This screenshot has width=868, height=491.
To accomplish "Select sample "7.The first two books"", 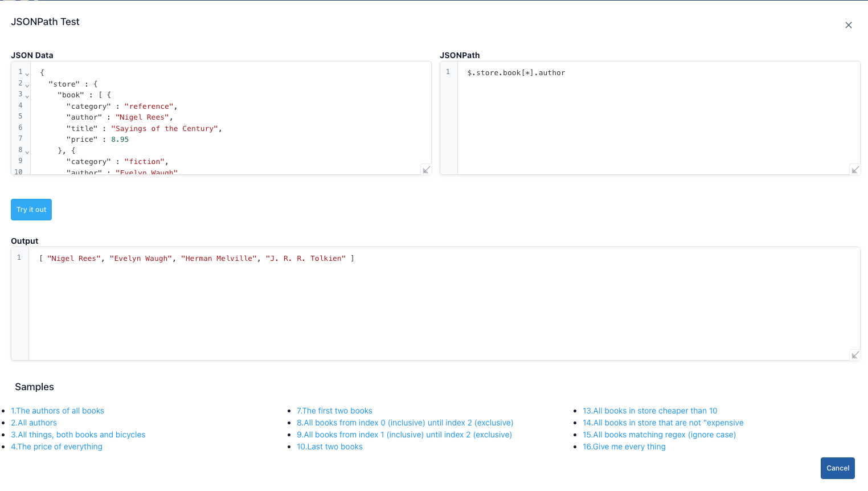I will 335,411.
